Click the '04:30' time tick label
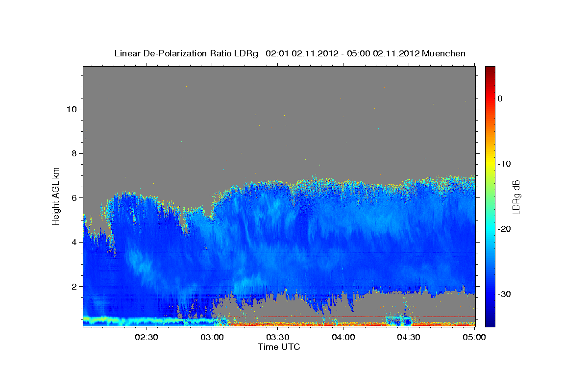588x392 pixels. pos(409,338)
